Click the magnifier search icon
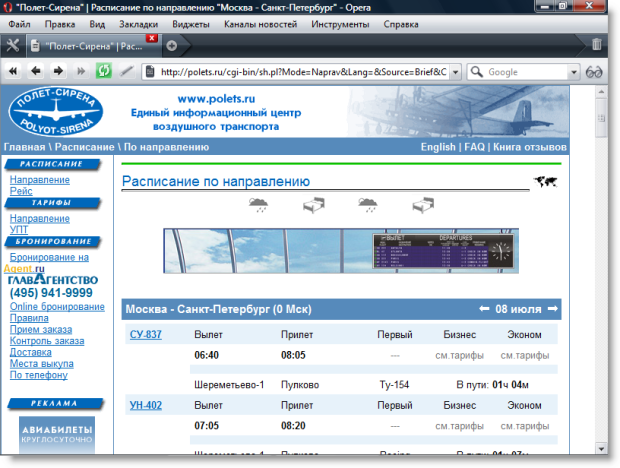Viewport: 620px width, 468px height. coord(477,72)
